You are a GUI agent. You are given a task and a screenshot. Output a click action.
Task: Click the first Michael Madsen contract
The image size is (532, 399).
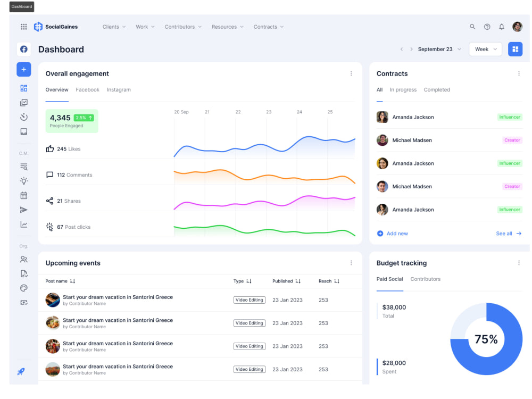[450, 140]
